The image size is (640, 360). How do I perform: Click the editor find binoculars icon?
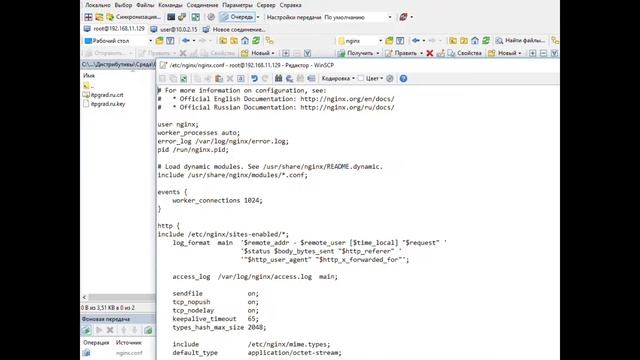pyautogui.click(x=278, y=78)
